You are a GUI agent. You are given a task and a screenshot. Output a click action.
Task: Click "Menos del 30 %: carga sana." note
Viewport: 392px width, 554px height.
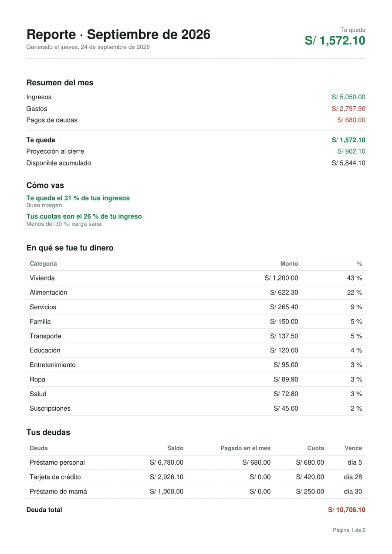tap(64, 224)
